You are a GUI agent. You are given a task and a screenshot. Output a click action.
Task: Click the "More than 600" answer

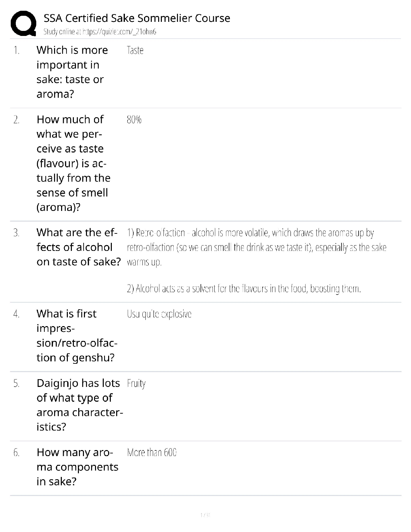click(x=152, y=453)
